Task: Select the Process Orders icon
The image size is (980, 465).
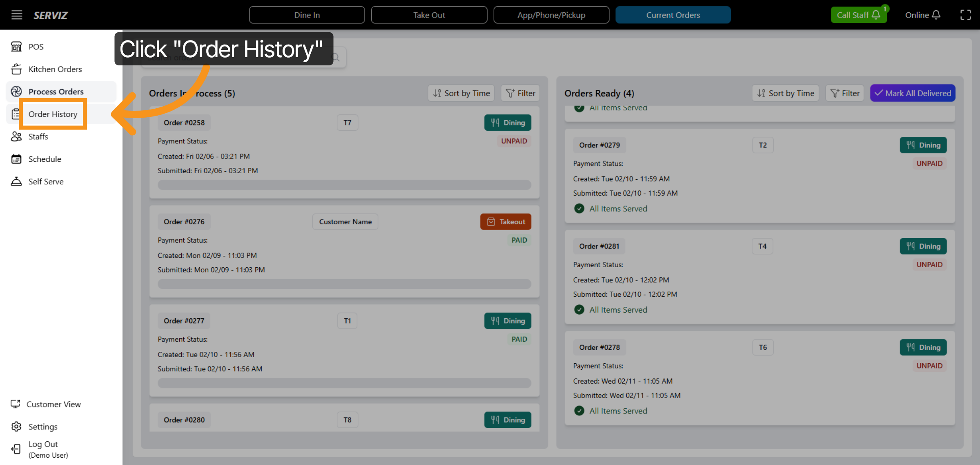Action: tap(16, 92)
